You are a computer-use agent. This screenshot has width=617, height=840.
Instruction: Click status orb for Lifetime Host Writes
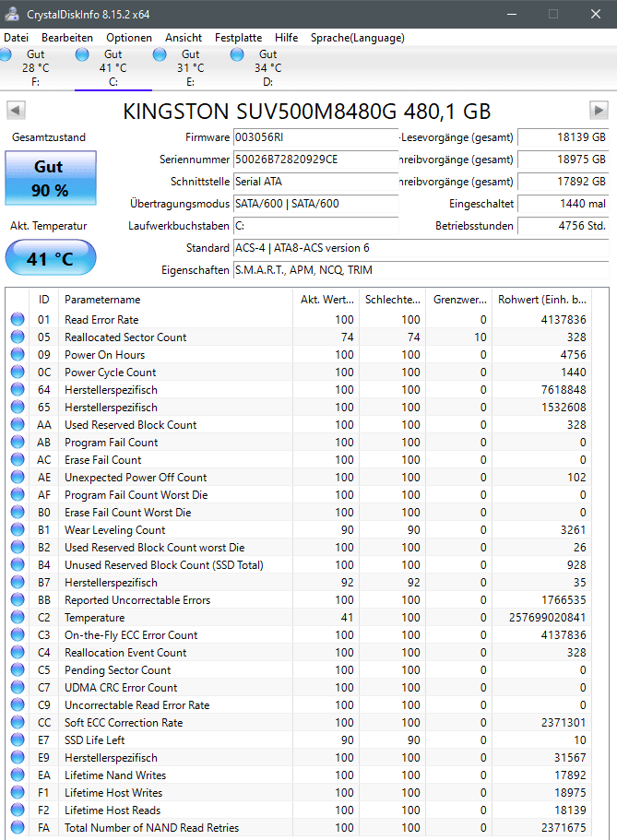[18, 792]
